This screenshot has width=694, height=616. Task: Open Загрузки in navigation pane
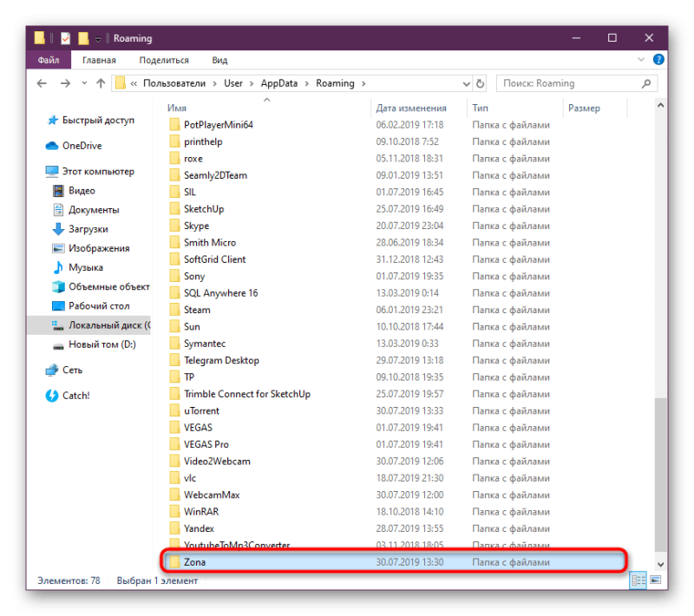(80, 229)
